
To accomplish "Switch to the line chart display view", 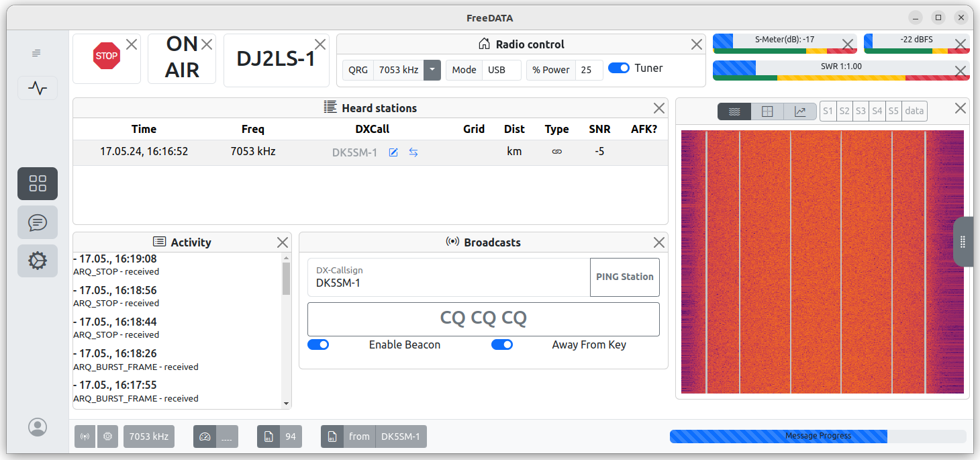I will (800, 111).
